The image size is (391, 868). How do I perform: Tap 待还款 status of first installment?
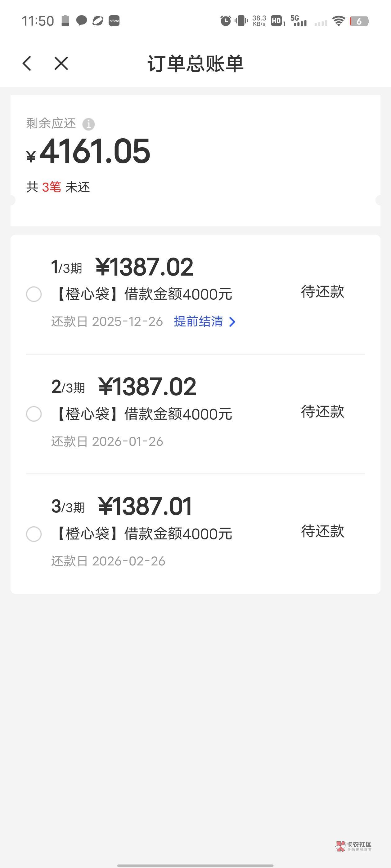tap(322, 292)
